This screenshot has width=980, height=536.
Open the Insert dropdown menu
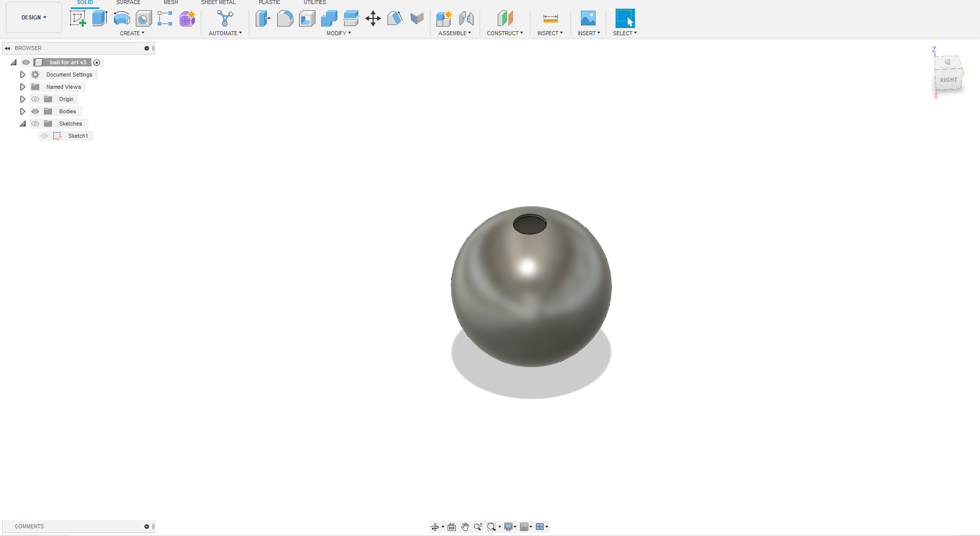pyautogui.click(x=589, y=33)
